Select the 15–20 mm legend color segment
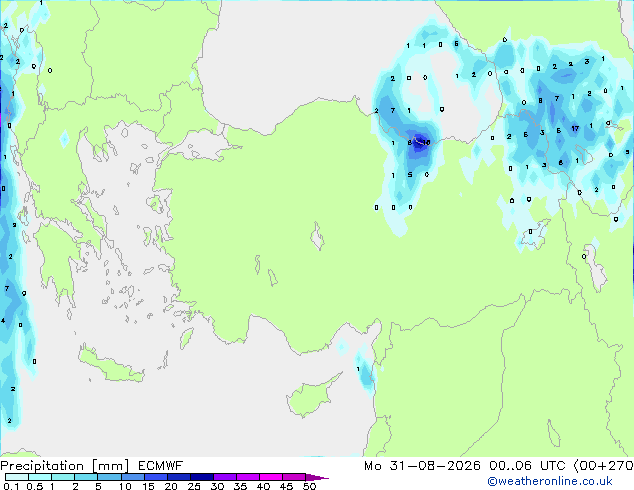The height and width of the screenshot is (490, 634). pos(155,477)
